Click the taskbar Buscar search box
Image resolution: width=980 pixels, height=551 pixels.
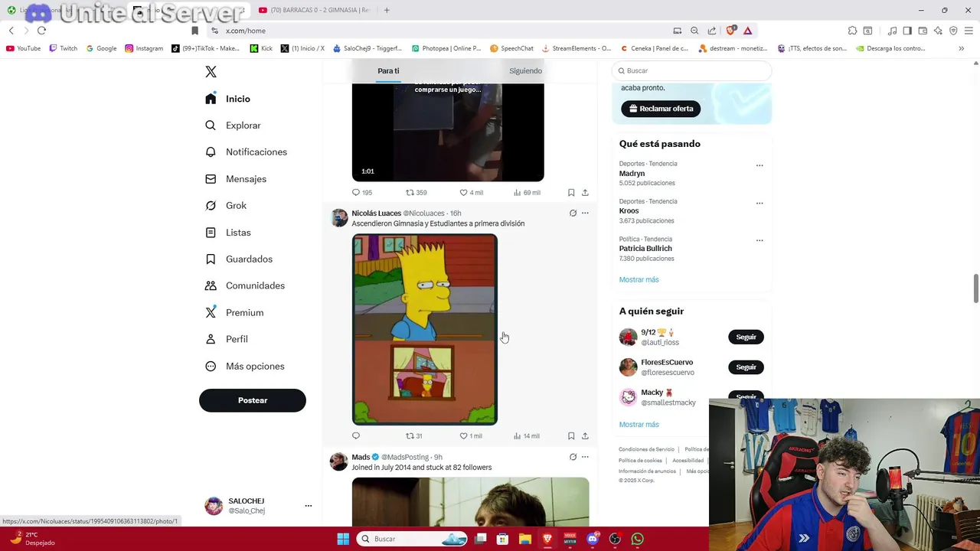413,539
